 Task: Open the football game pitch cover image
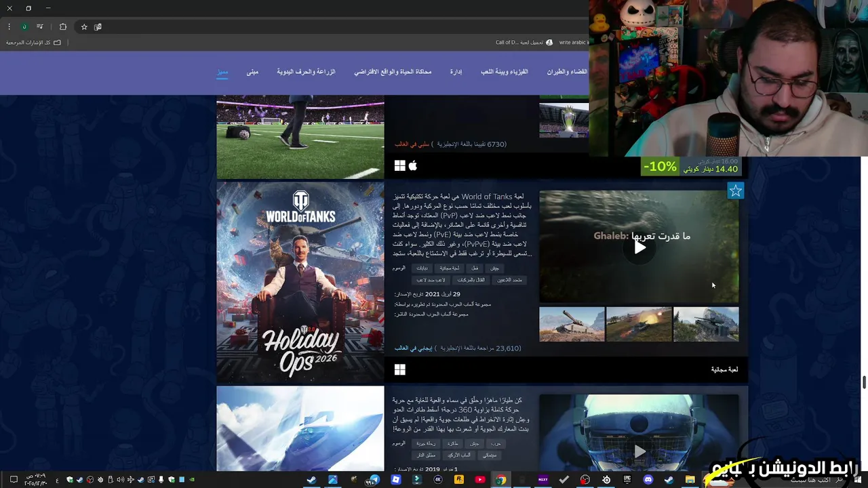(x=300, y=137)
